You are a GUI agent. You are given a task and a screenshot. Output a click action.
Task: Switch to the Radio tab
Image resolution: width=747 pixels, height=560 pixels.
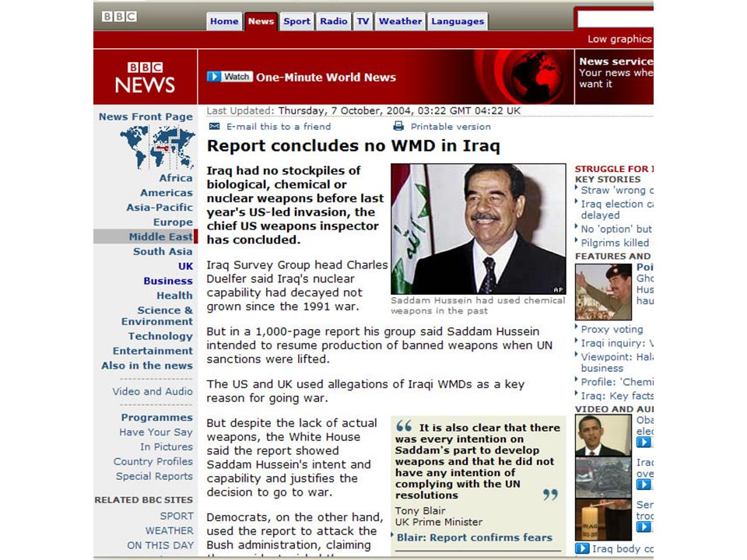pyautogui.click(x=334, y=22)
